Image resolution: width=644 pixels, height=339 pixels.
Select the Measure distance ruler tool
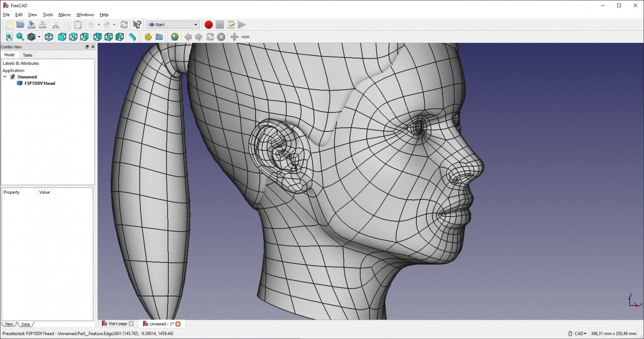(x=133, y=37)
